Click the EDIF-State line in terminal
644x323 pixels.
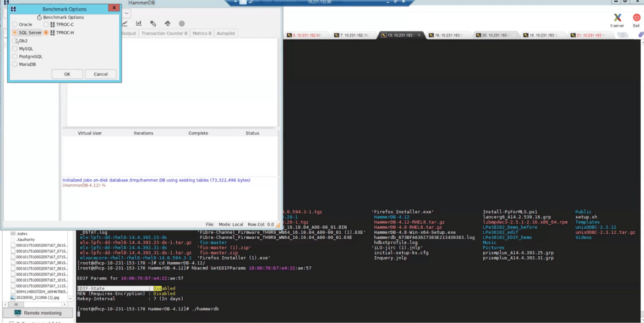[126, 288]
